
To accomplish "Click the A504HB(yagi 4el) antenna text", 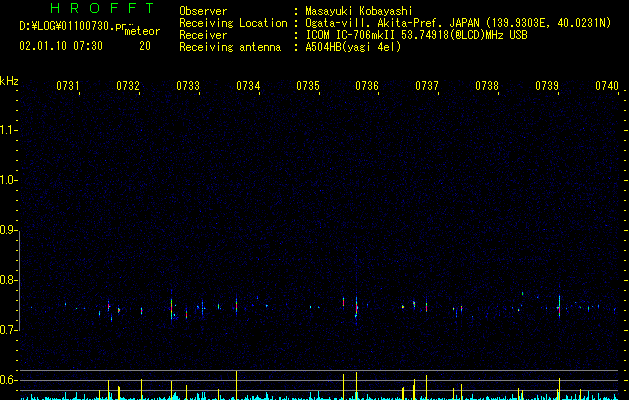I will click(353, 47).
